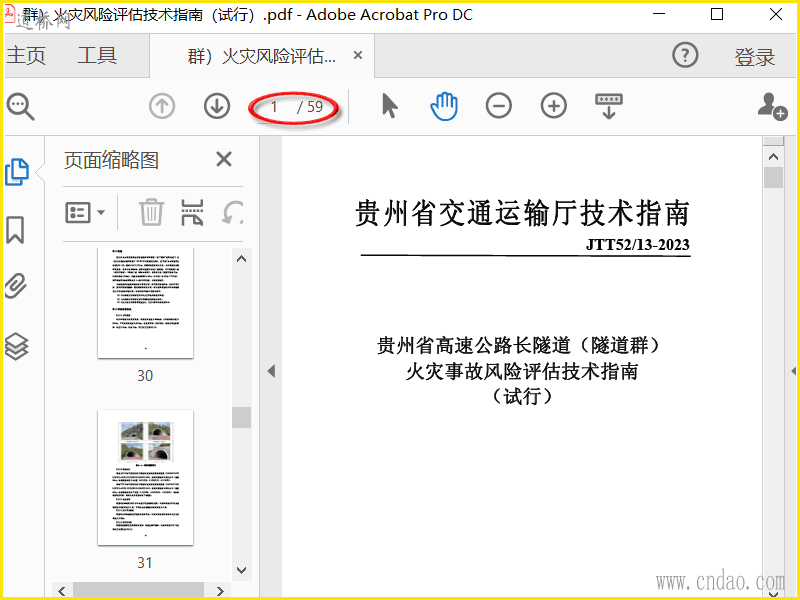Activate the hand pan tool

pyautogui.click(x=444, y=106)
